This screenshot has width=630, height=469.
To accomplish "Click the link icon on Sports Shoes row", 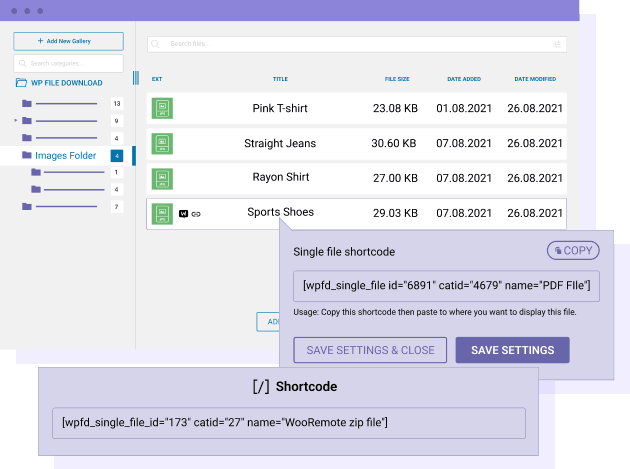I will point(196,214).
